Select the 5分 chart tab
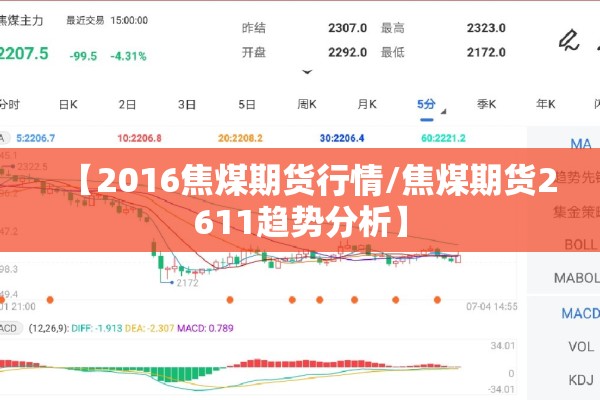The height and width of the screenshot is (400, 600). 426,104
